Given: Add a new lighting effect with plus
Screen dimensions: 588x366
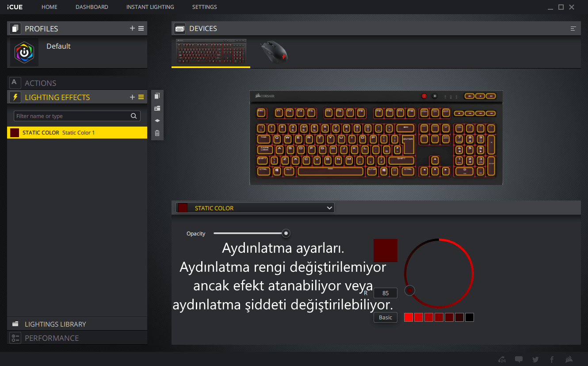Looking at the screenshot, I should pos(132,97).
